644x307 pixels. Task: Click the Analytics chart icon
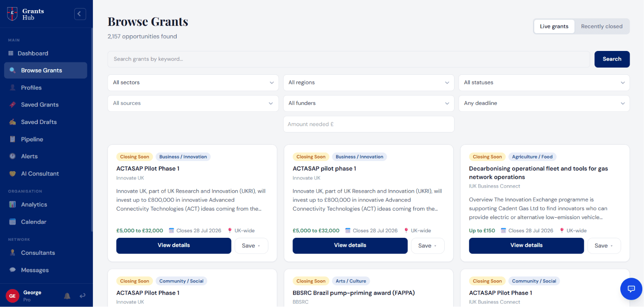coord(13,205)
